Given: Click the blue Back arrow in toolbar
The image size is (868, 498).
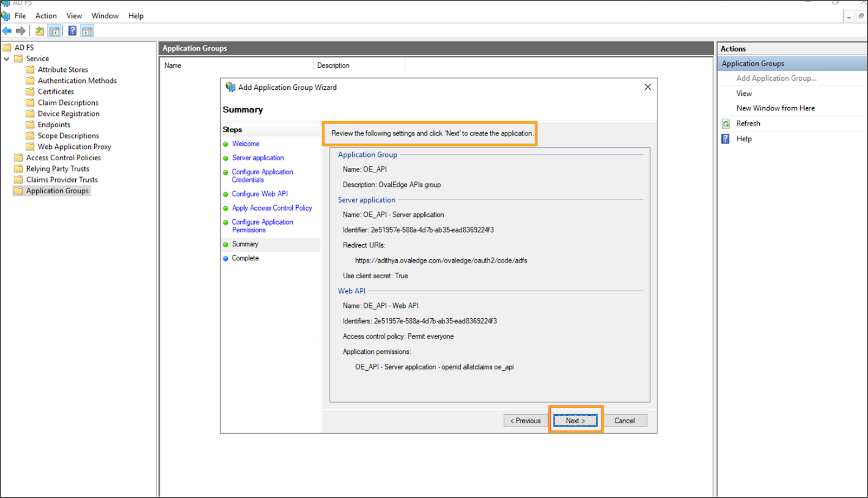Looking at the screenshot, I should coord(7,31).
